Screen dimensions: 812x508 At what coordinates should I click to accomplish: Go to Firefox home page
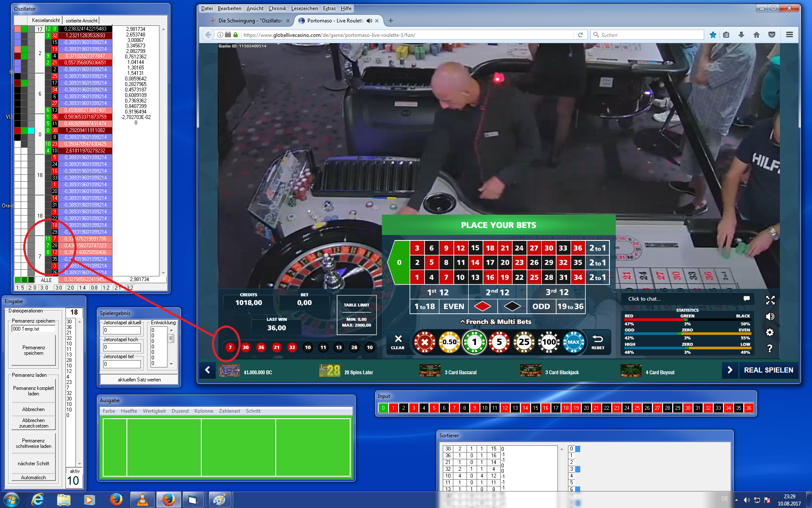757,35
